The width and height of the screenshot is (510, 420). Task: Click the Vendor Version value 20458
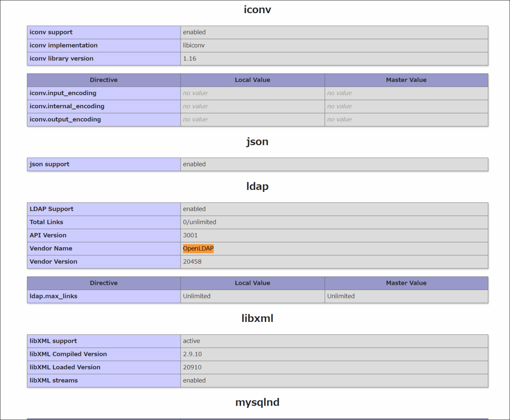point(192,262)
